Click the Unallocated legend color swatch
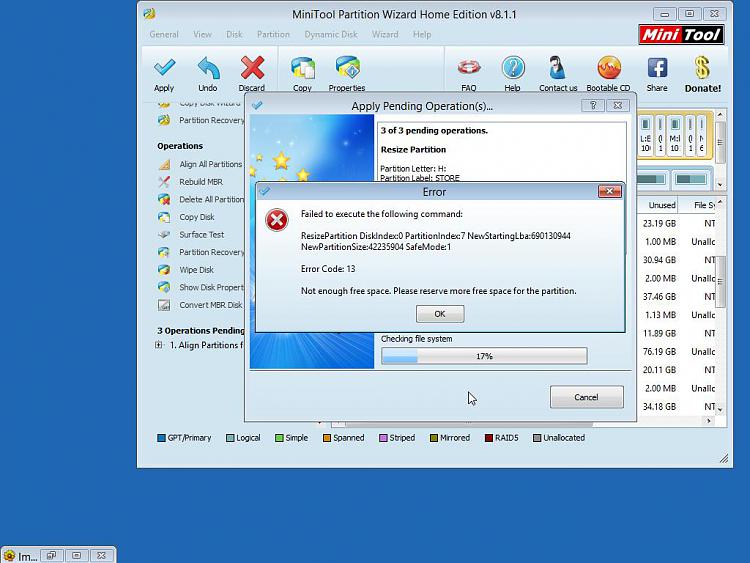Screen dimensions: 750x563 (x=537, y=438)
